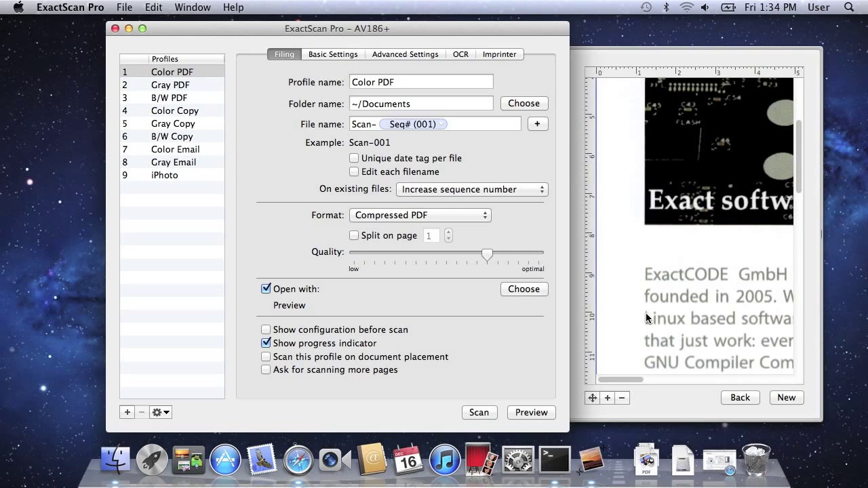Select the Filing tab
The height and width of the screenshot is (488, 868).
pos(284,54)
